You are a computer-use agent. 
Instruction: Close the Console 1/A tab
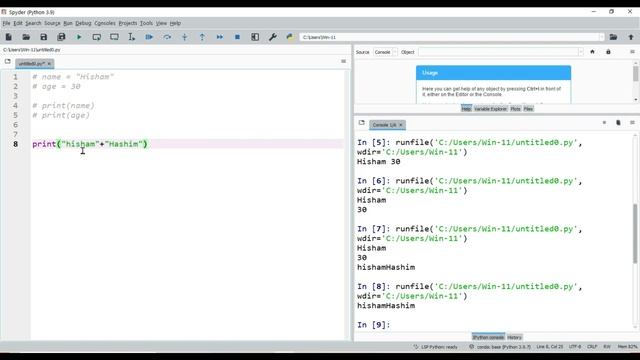pyautogui.click(x=401, y=125)
